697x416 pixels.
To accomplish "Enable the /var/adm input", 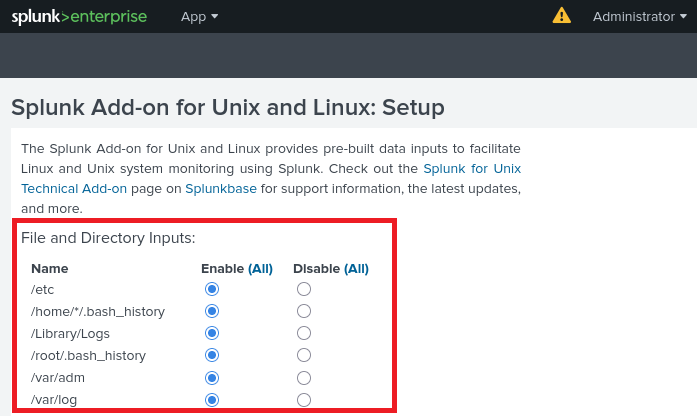I will (x=211, y=378).
